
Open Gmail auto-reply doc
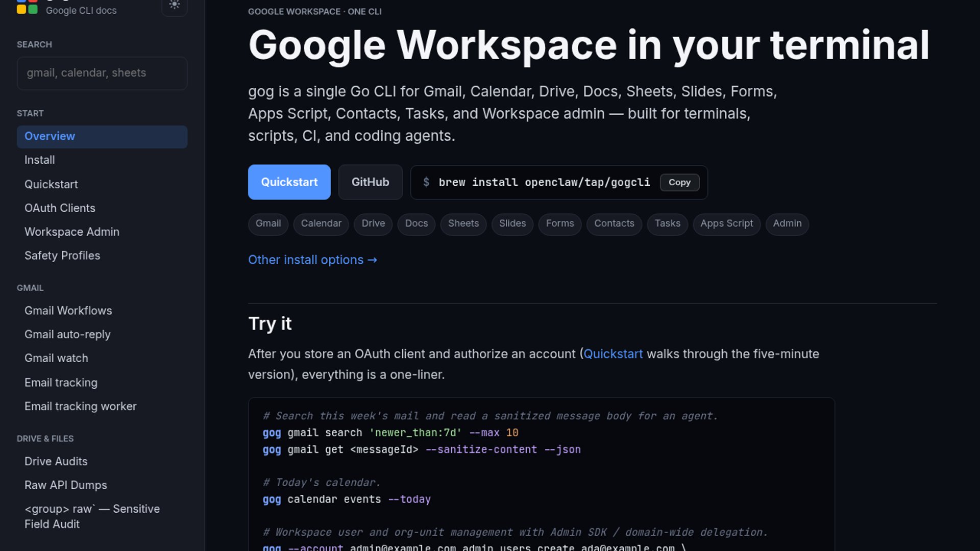point(102,335)
